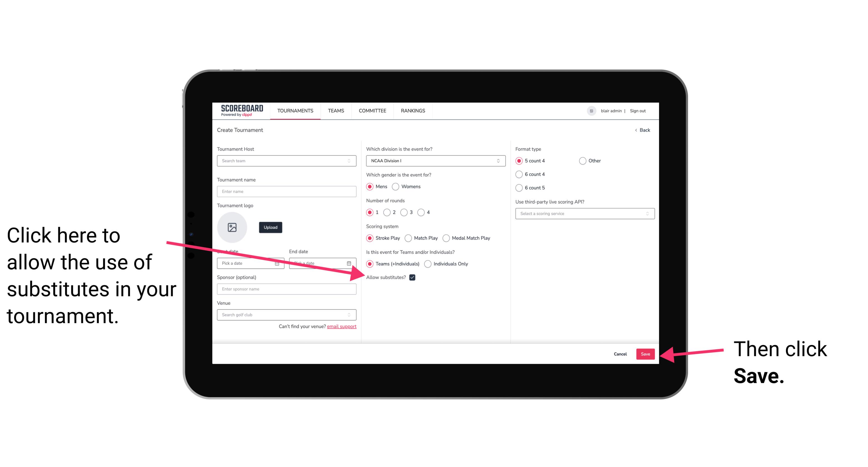Click the Tournament Host search icon

click(x=352, y=161)
